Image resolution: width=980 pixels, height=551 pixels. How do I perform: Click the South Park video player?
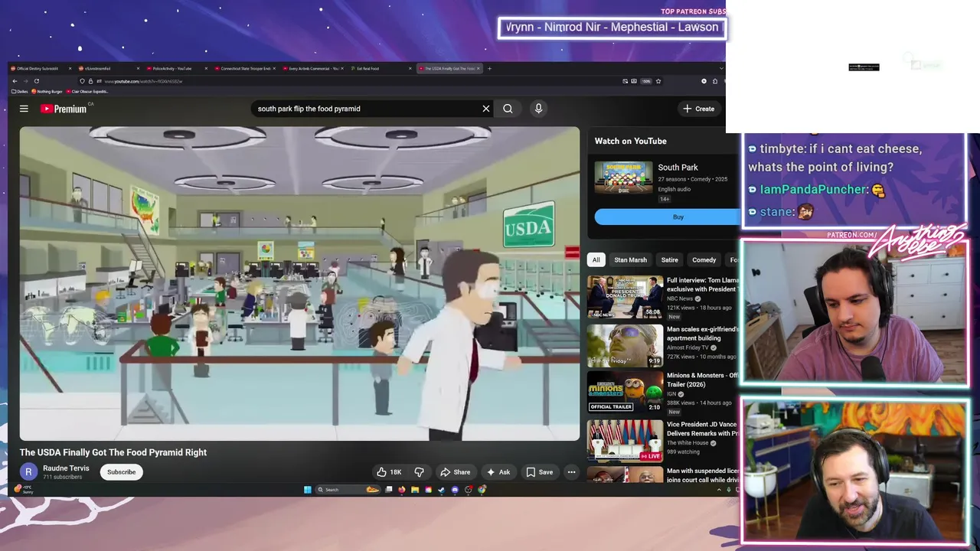coord(299,283)
